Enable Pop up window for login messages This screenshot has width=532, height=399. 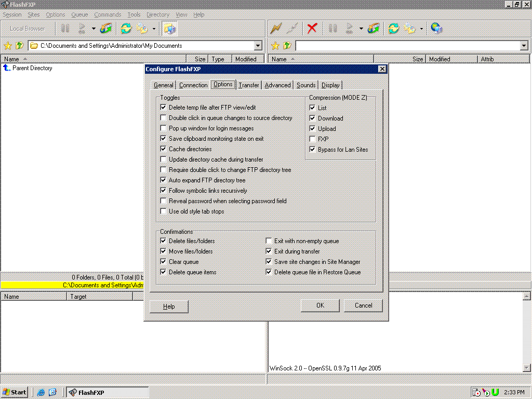click(164, 128)
